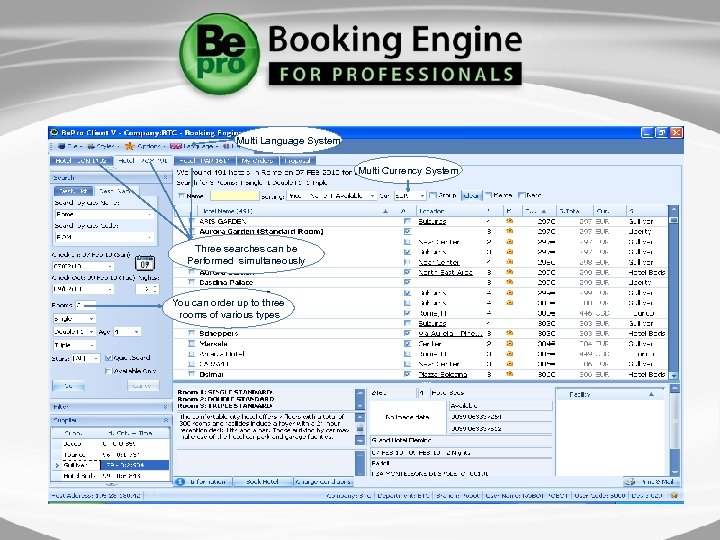Expand the Filter panel
Screen dimensions: 720x540
pyautogui.click(x=165, y=407)
